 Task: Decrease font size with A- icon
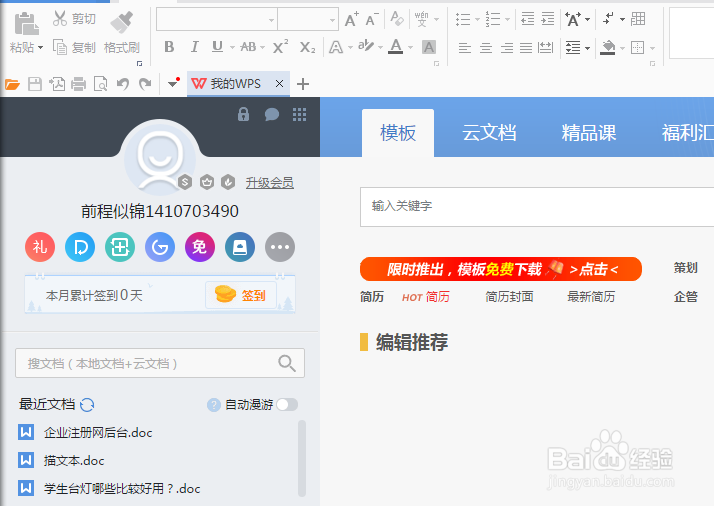click(372, 19)
